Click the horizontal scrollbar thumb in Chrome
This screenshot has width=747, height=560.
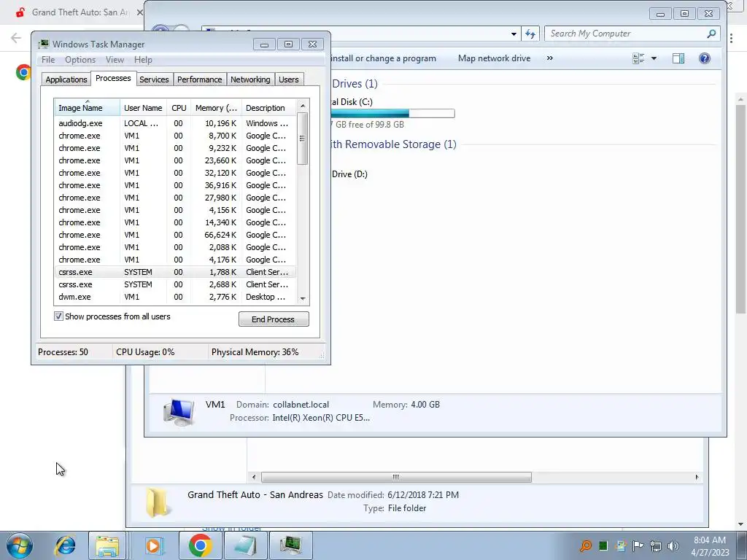[396, 477]
